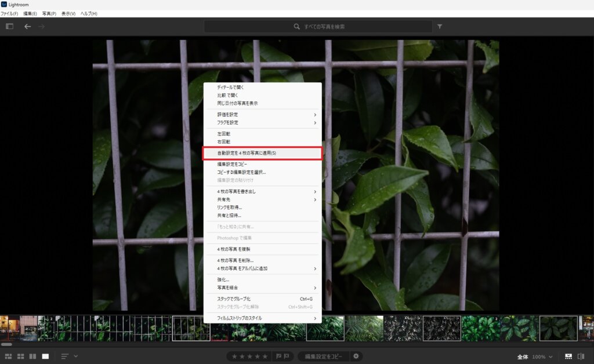Image resolution: width=594 pixels, height=364 pixels.
Task: Click the Lightroom app icon in title bar
Action: tap(4, 4)
